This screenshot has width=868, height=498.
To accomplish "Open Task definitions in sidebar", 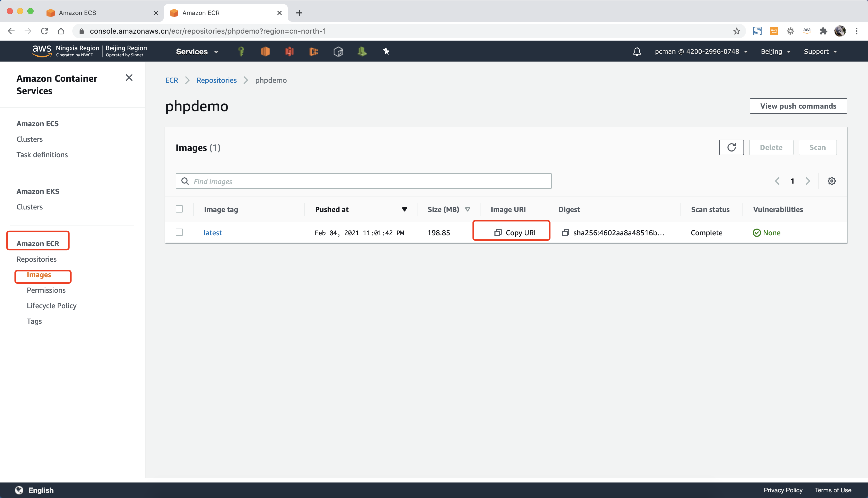I will tap(42, 155).
